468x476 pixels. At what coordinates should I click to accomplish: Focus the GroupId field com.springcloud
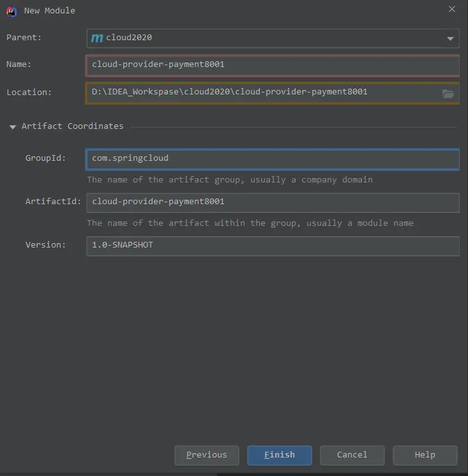pyautogui.click(x=273, y=159)
